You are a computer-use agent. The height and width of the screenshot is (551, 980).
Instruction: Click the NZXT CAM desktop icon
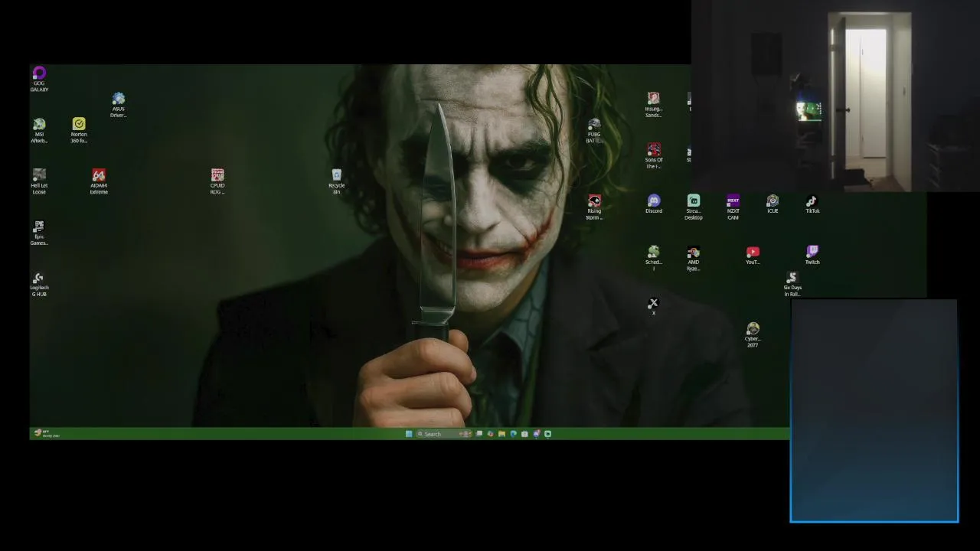click(733, 207)
